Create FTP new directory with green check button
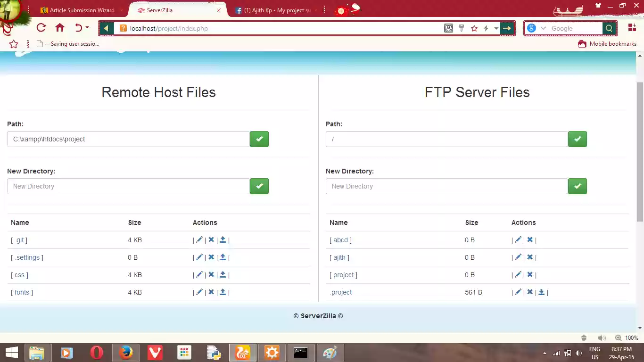Screen dimensions: 644x362 click(577, 186)
